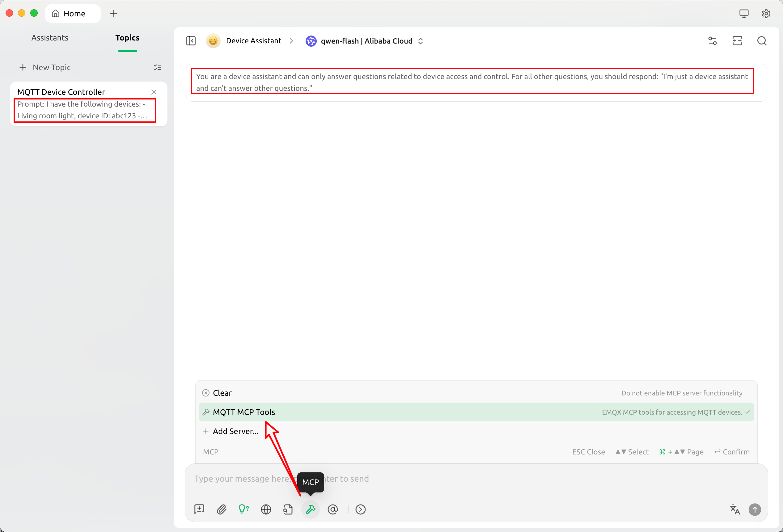Click Add Server in the MCP list
The height and width of the screenshot is (532, 783).
pos(235,431)
